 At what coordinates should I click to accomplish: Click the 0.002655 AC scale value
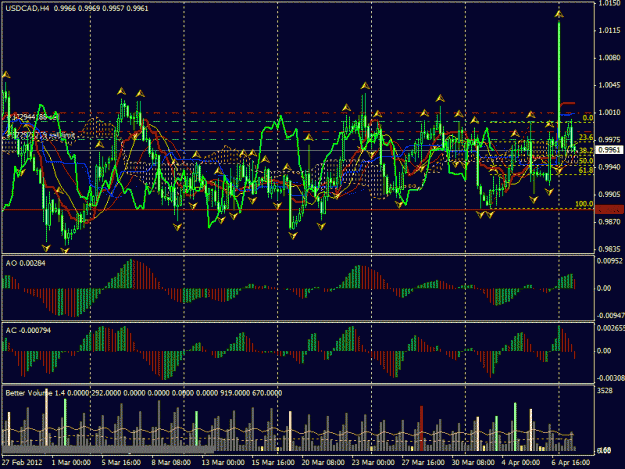point(610,328)
